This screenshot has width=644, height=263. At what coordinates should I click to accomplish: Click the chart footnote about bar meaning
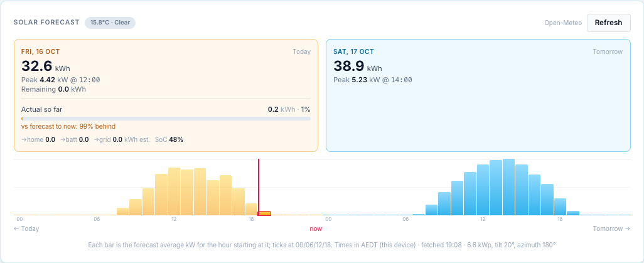tap(322, 245)
